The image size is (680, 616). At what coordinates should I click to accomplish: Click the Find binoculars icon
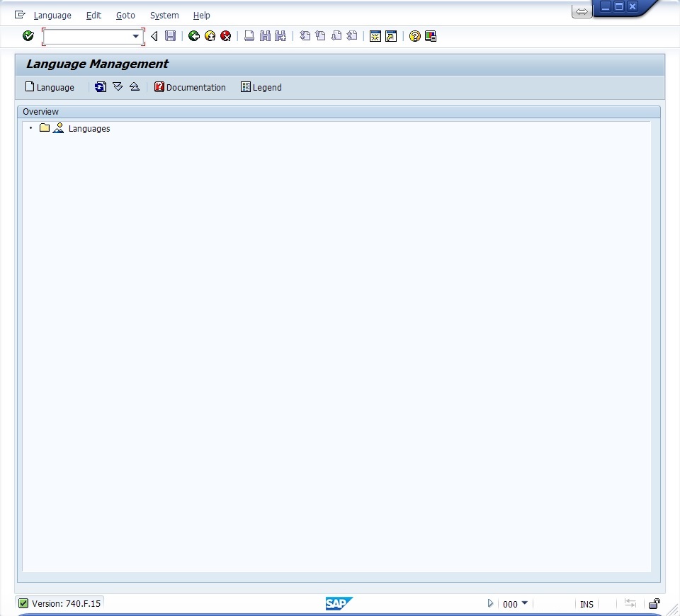[x=265, y=36]
